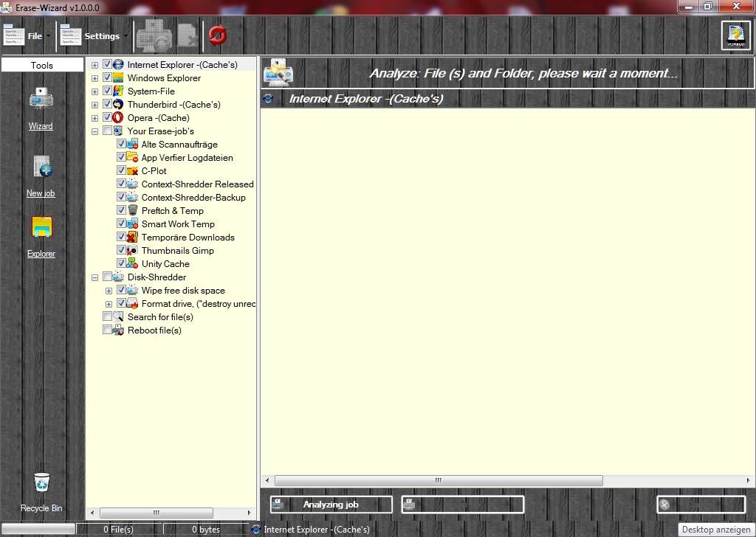The image size is (756, 537).
Task: Click the disabled middle button beside Analyzing job
Action: point(462,505)
